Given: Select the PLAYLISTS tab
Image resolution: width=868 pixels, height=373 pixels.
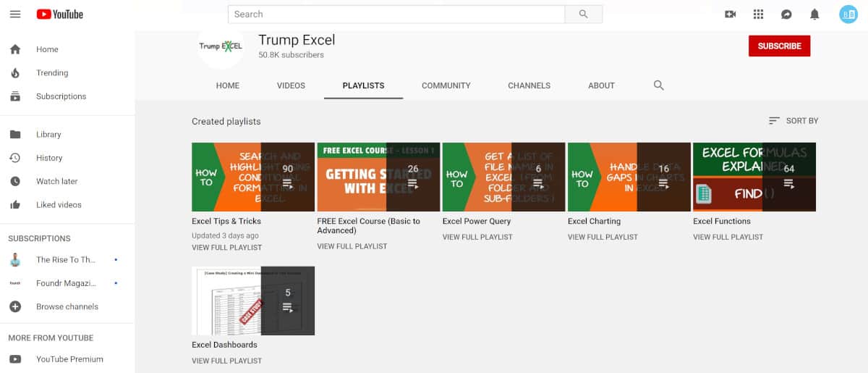Looking at the screenshot, I should point(363,85).
